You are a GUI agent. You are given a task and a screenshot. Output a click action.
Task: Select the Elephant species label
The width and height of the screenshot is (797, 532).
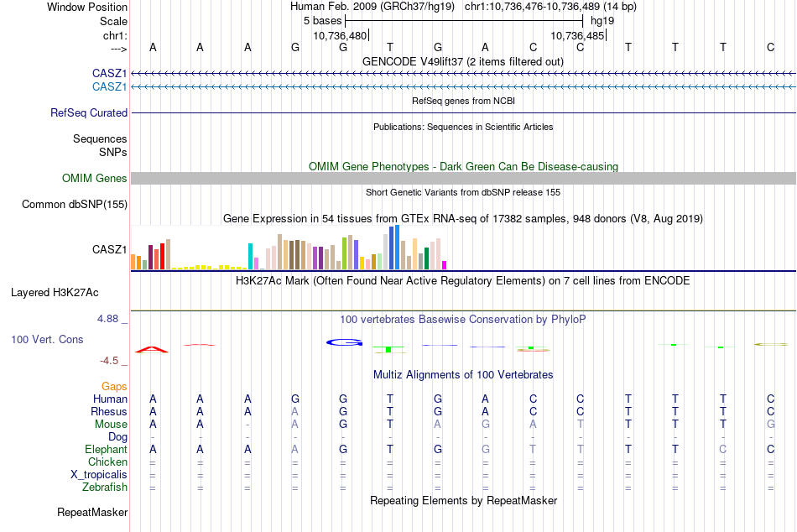pyautogui.click(x=106, y=449)
